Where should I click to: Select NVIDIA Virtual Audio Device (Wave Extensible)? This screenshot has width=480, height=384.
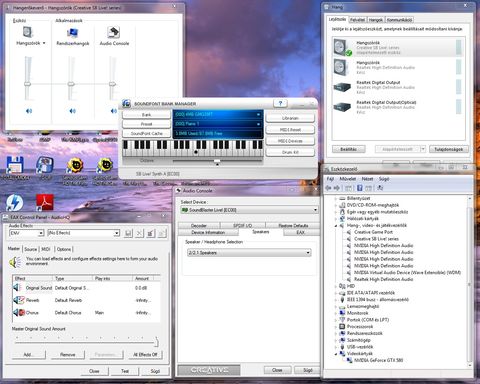click(x=407, y=272)
